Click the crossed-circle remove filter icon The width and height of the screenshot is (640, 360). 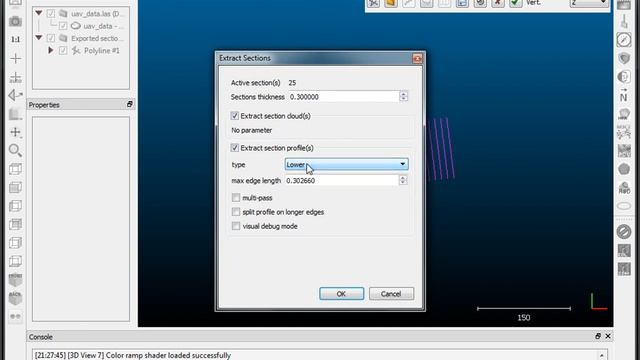click(624, 232)
